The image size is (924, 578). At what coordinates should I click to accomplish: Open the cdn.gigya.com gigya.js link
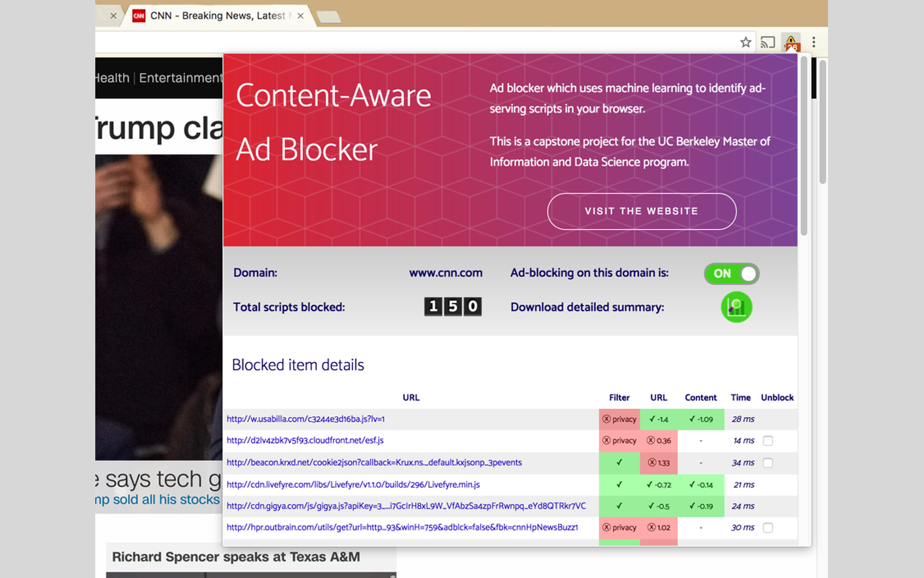click(x=406, y=506)
